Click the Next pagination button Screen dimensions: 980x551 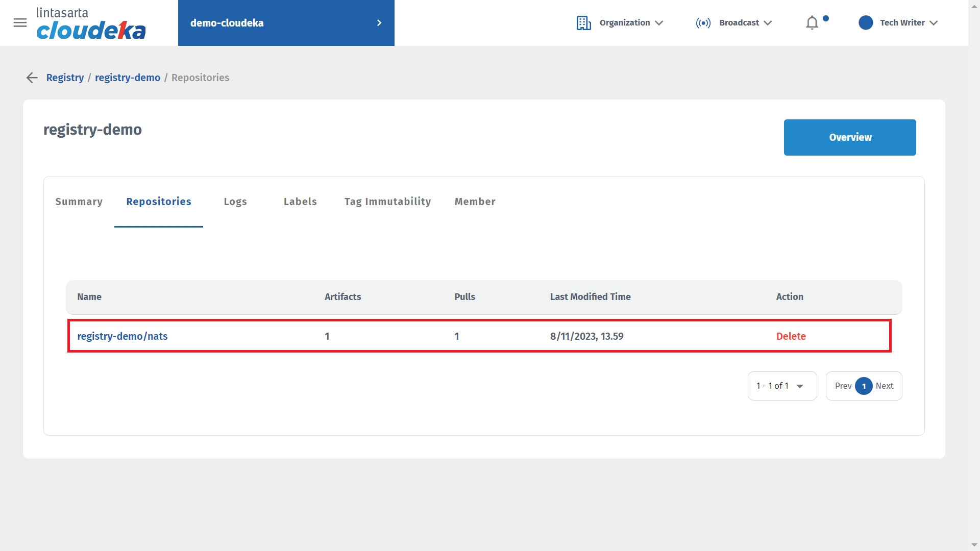884,386
